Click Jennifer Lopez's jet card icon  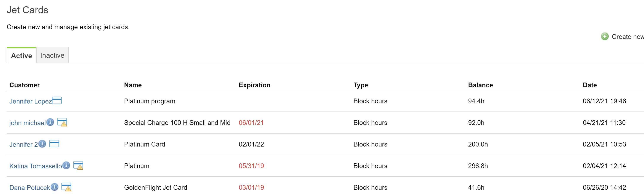(57, 100)
